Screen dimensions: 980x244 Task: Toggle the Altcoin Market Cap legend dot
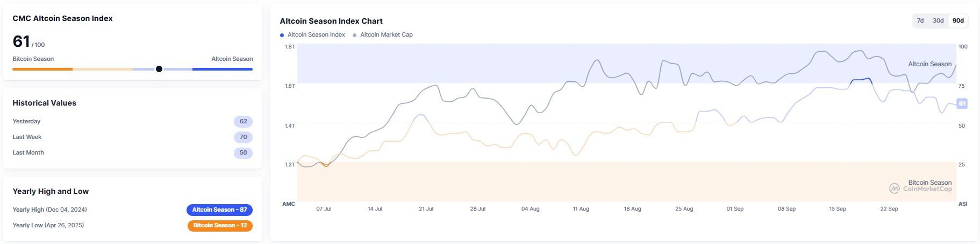pyautogui.click(x=355, y=35)
